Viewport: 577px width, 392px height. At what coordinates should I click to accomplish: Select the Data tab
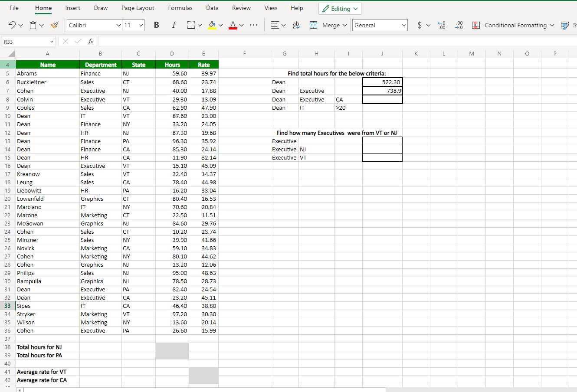pyautogui.click(x=212, y=8)
